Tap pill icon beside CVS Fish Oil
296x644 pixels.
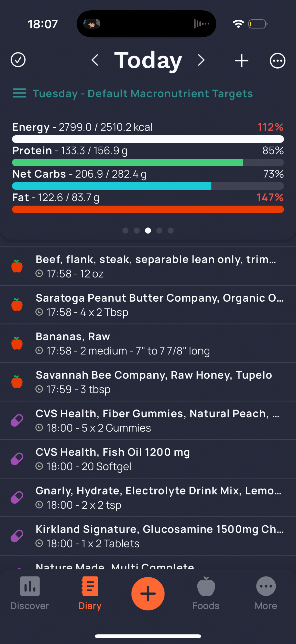17,459
